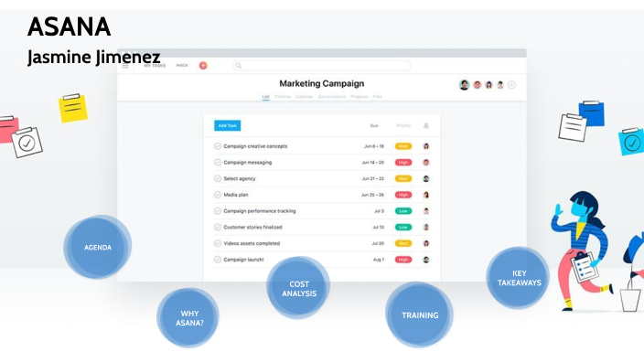Mark Campaign messaging task complete
The height and width of the screenshot is (362, 644).
[218, 163]
